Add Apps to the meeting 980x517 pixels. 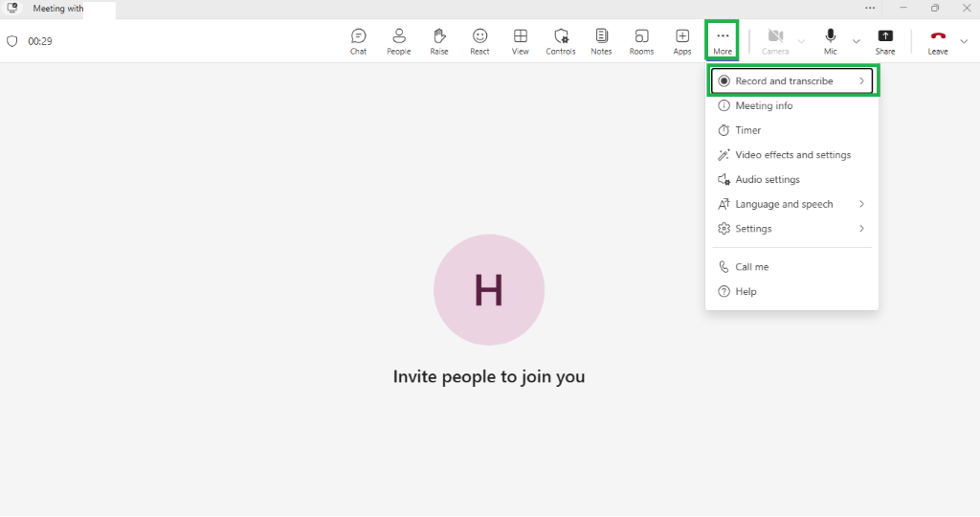681,42
